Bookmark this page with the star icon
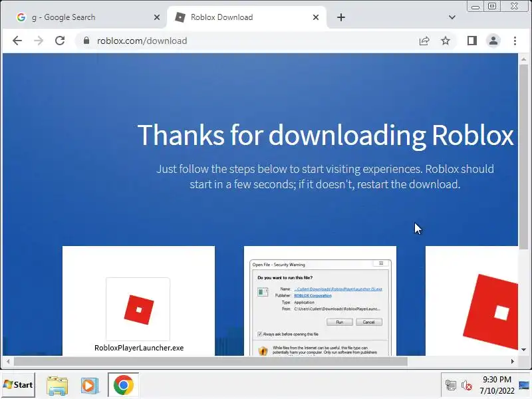Image resolution: width=532 pixels, height=399 pixels. (446, 41)
